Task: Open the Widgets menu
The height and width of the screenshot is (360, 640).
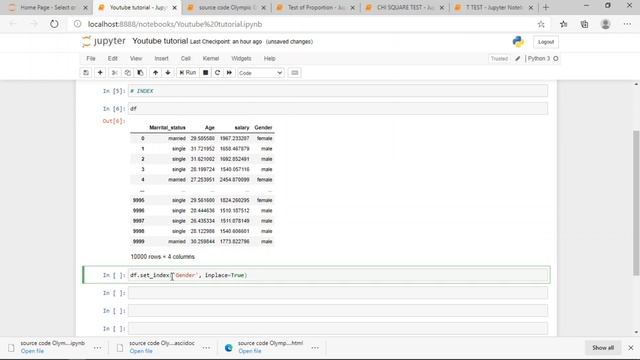Action: [x=241, y=58]
